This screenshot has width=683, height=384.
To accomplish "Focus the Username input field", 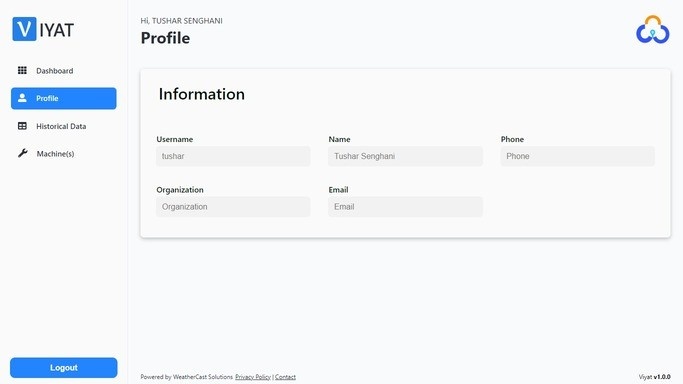I will (233, 156).
